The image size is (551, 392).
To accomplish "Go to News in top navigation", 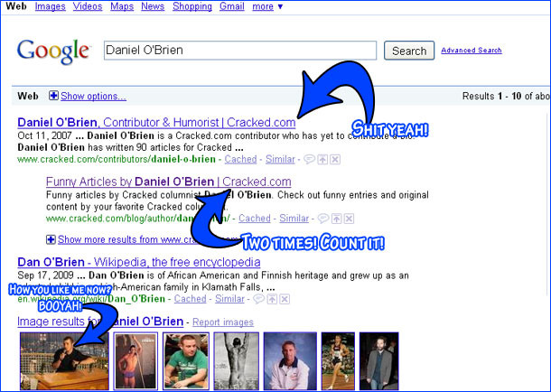I will point(153,6).
